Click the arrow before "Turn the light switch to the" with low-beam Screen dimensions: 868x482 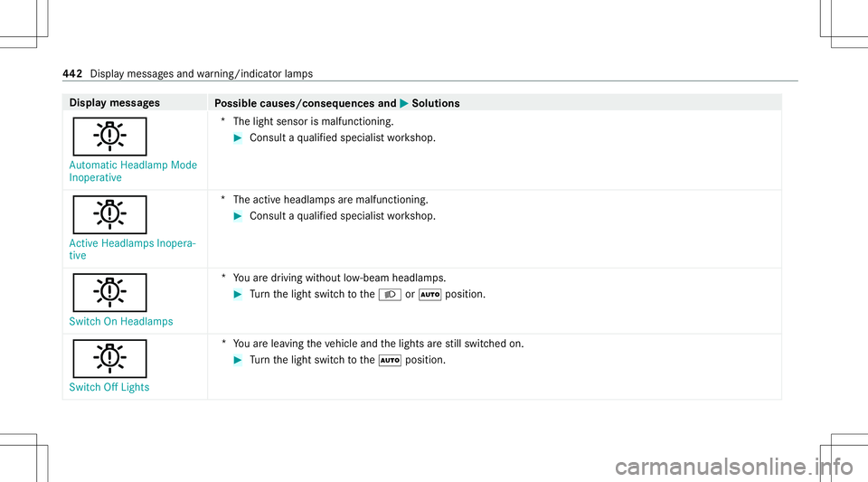pyautogui.click(x=239, y=296)
